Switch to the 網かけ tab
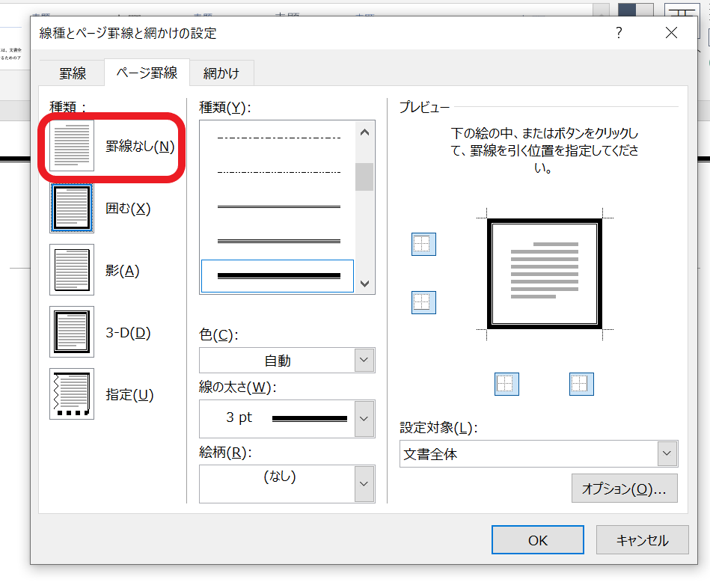Image resolution: width=710 pixels, height=588 pixels. coord(221,73)
